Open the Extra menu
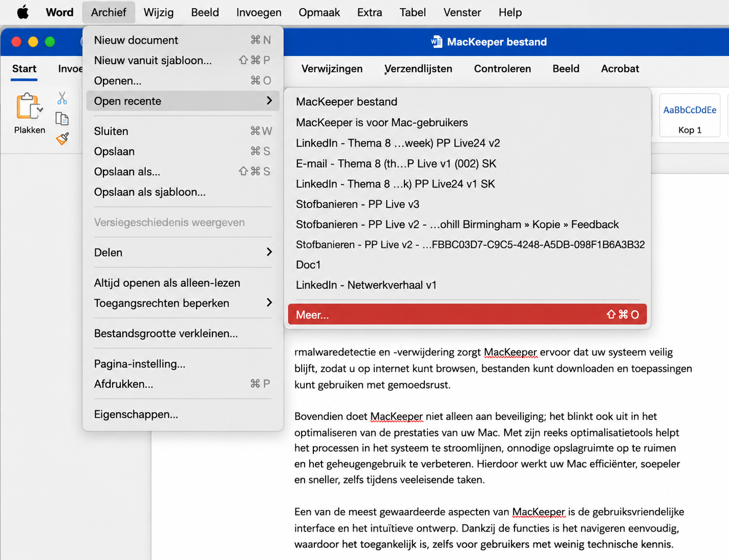The width and height of the screenshot is (729, 560). click(x=369, y=12)
